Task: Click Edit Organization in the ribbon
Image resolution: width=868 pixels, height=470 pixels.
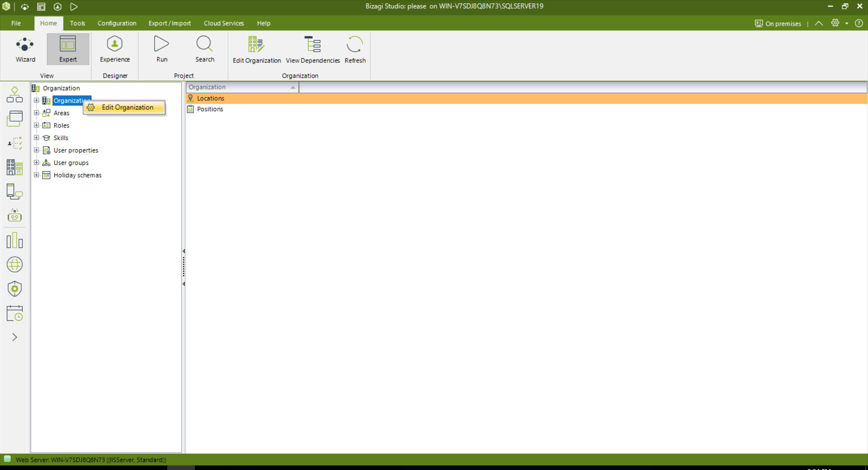Action: 257,50
